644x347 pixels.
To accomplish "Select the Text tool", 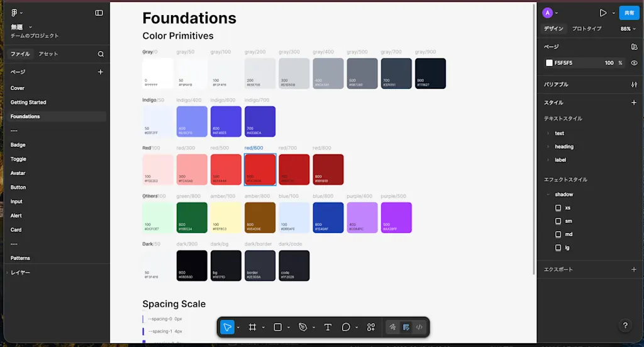I will coord(328,327).
